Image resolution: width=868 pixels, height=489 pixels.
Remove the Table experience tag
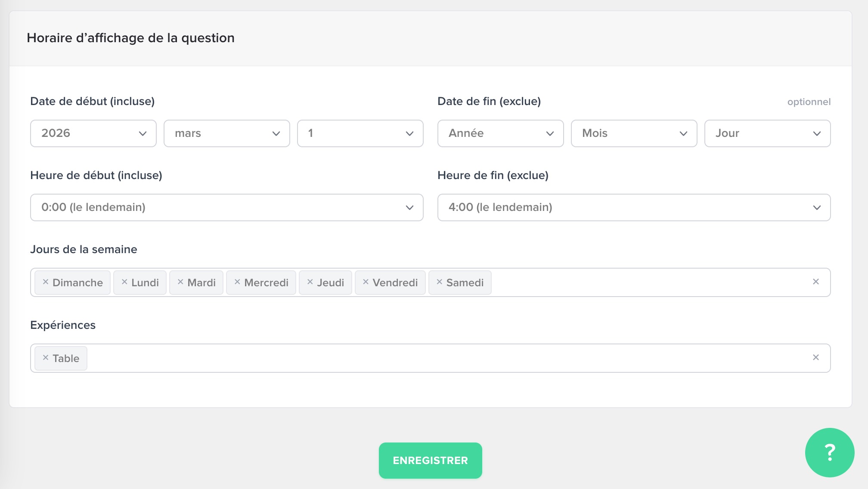(x=45, y=358)
